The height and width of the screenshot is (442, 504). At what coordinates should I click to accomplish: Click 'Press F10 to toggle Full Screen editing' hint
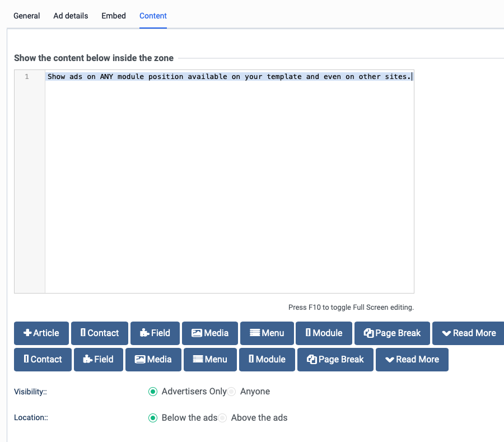point(351,308)
